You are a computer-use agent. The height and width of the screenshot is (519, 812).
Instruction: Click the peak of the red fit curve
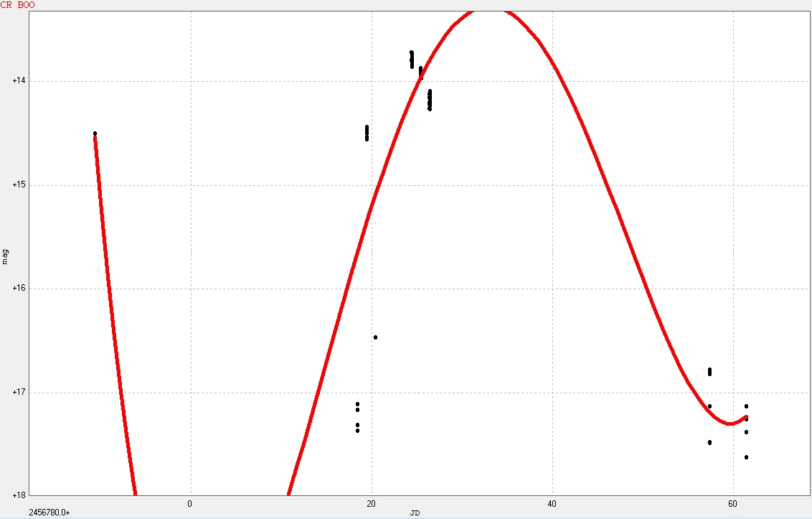click(x=488, y=11)
